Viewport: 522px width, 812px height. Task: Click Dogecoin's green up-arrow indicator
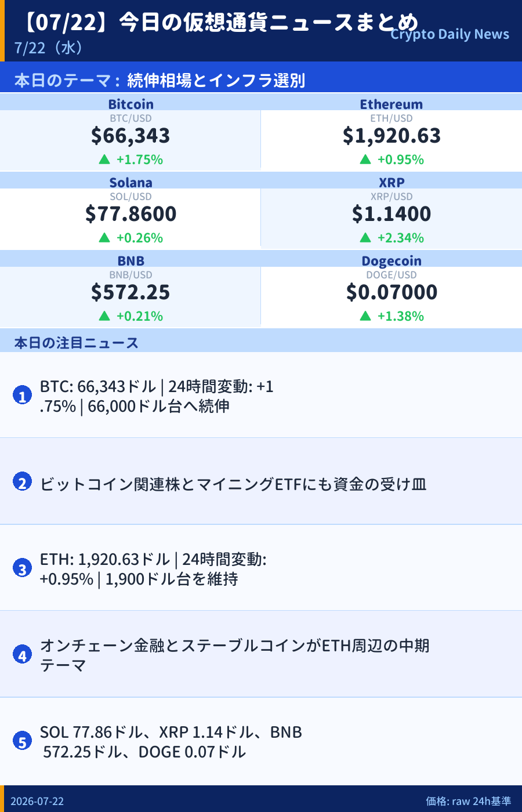tap(365, 316)
